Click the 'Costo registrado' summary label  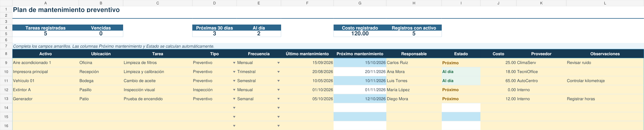pos(360,28)
